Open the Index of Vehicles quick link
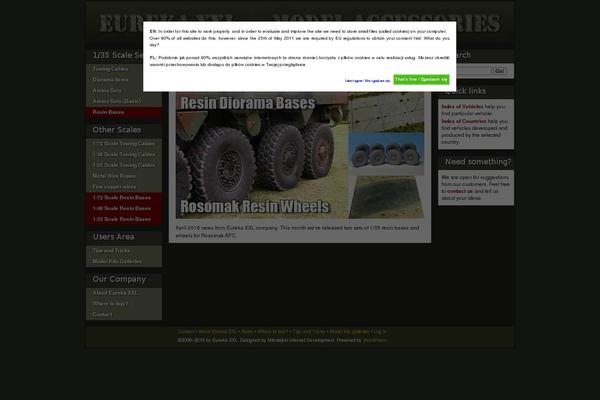This screenshot has width=600, height=400. (x=462, y=106)
